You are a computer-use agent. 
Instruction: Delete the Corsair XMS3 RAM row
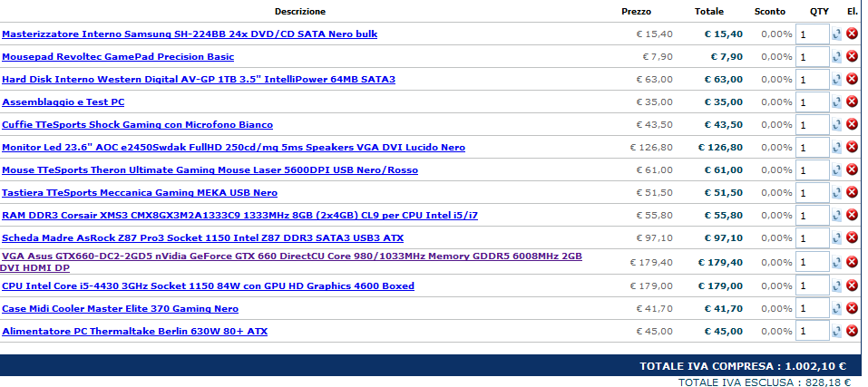(852, 215)
